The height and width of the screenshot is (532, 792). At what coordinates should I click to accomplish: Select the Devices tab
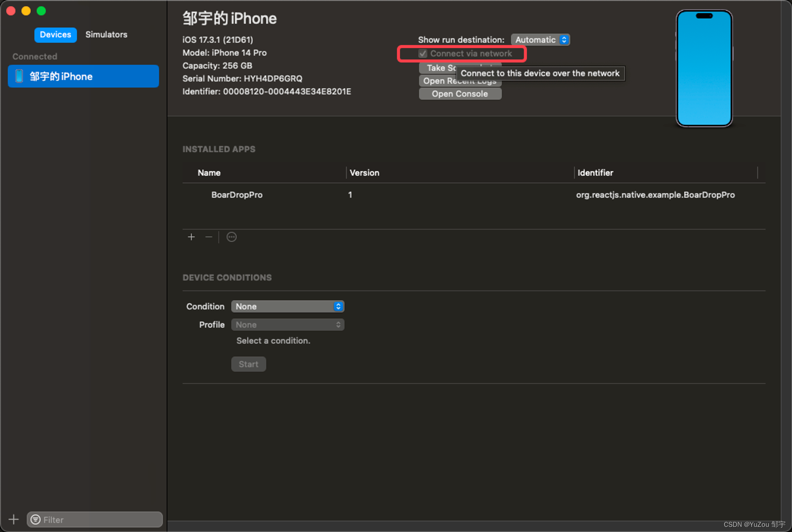click(x=55, y=34)
